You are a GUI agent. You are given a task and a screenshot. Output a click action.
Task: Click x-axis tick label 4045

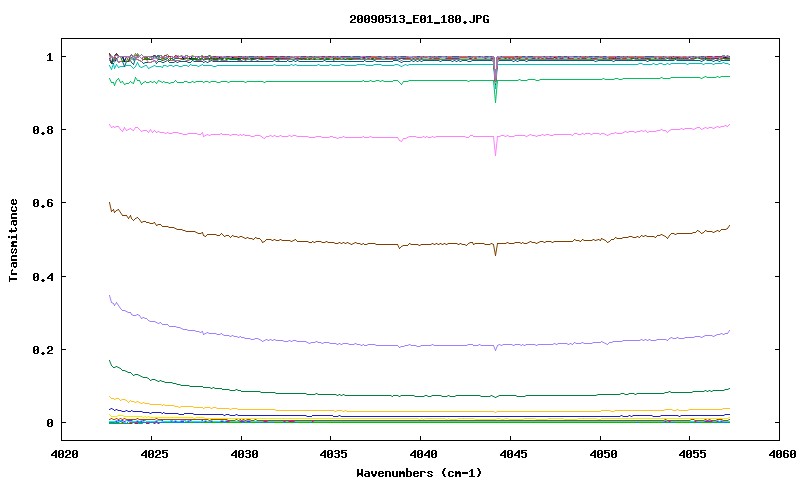tap(513, 454)
